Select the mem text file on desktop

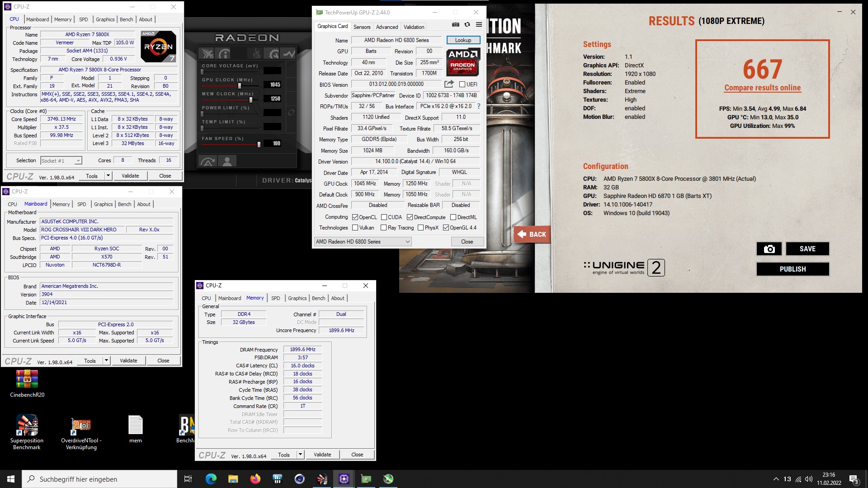coord(136,429)
